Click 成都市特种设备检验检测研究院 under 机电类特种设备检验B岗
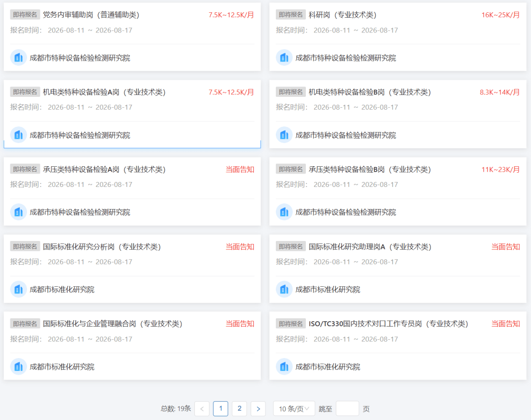This screenshot has width=531, height=420. [346, 135]
